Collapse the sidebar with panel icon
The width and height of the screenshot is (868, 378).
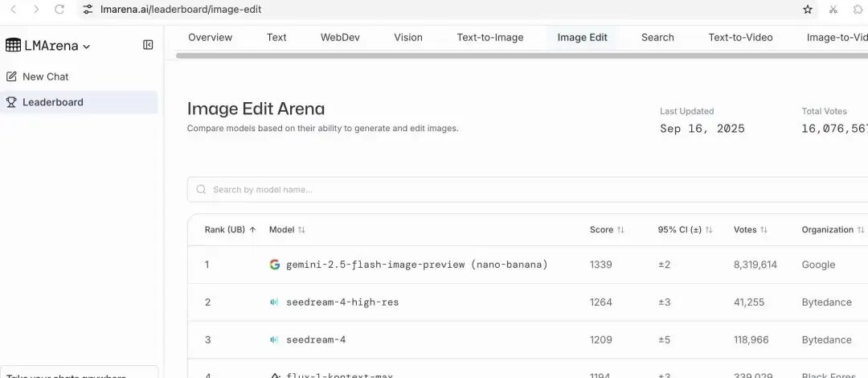coord(148,45)
